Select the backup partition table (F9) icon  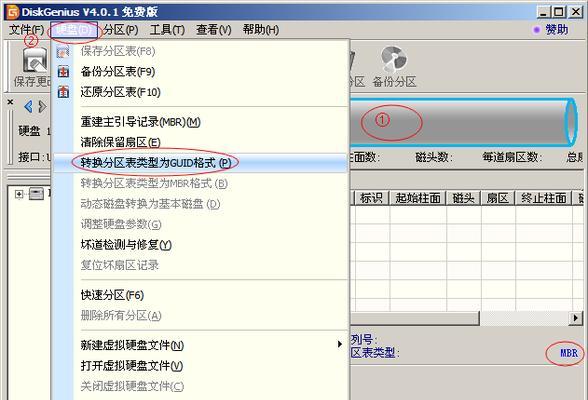[63, 72]
